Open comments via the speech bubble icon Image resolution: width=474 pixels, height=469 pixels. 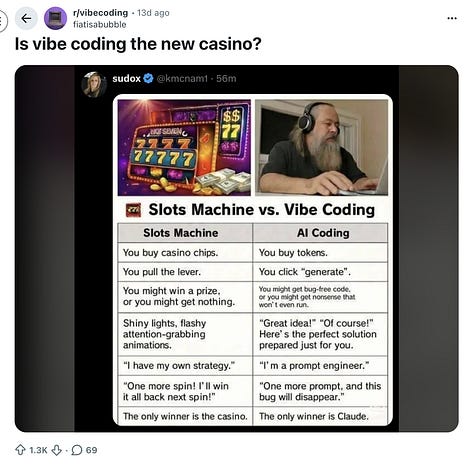[x=77, y=450]
